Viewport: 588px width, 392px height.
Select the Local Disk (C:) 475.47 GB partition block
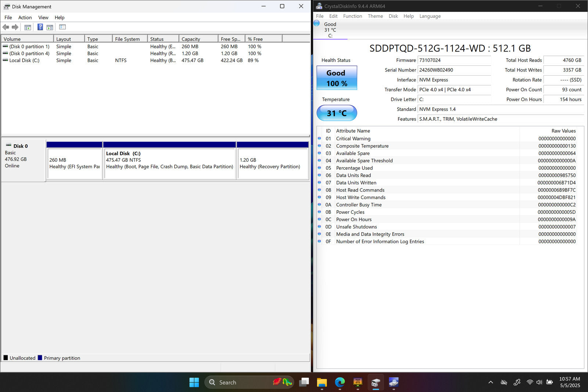[x=170, y=161]
